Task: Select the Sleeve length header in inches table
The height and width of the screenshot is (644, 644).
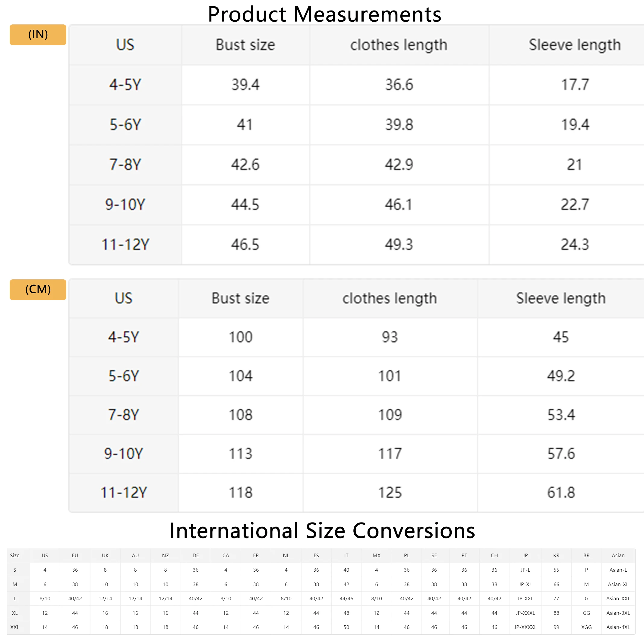Action: (575, 45)
